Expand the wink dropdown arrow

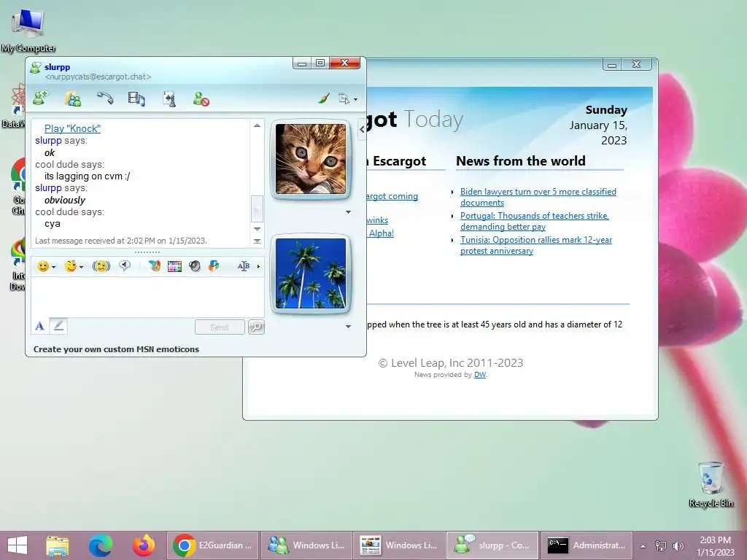point(82,267)
